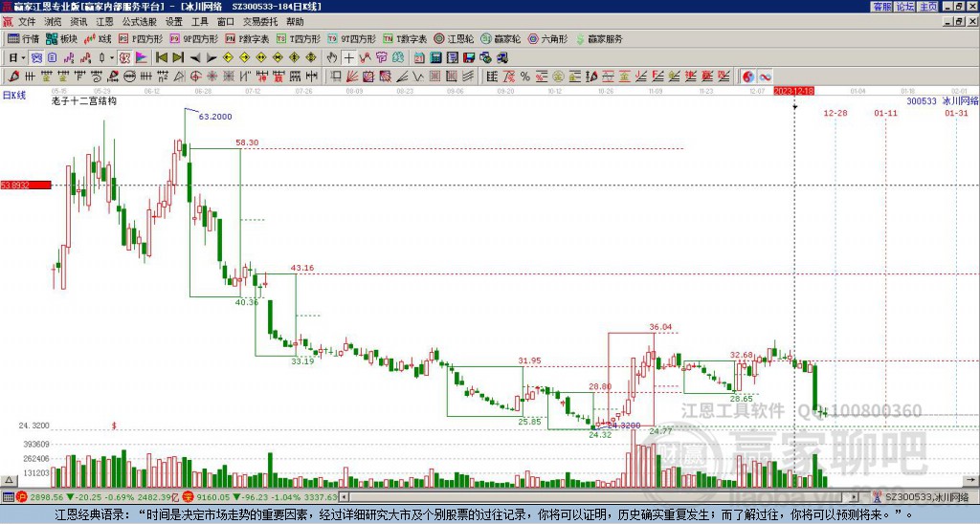Click the black right arrow icon

(212, 58)
